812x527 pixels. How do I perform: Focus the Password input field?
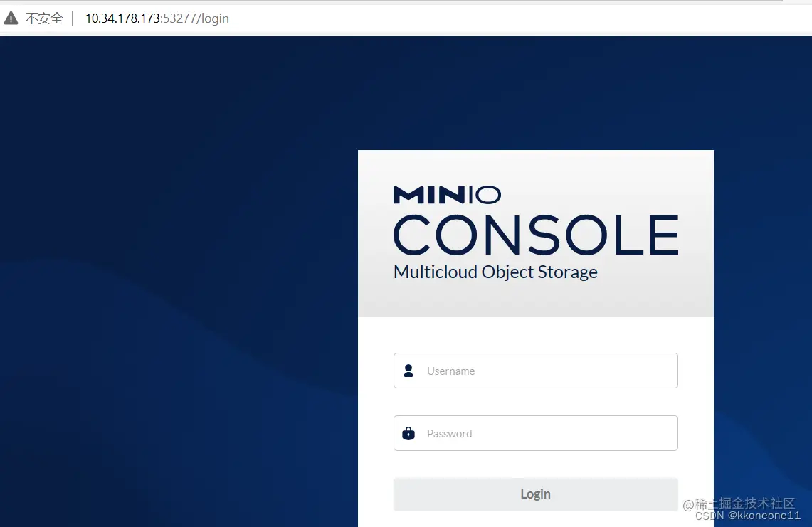point(535,433)
